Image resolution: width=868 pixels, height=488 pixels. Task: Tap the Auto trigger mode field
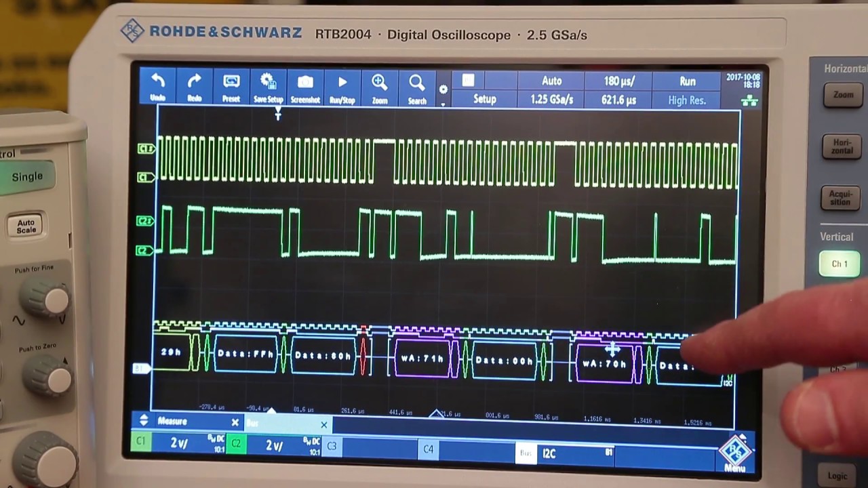click(551, 81)
